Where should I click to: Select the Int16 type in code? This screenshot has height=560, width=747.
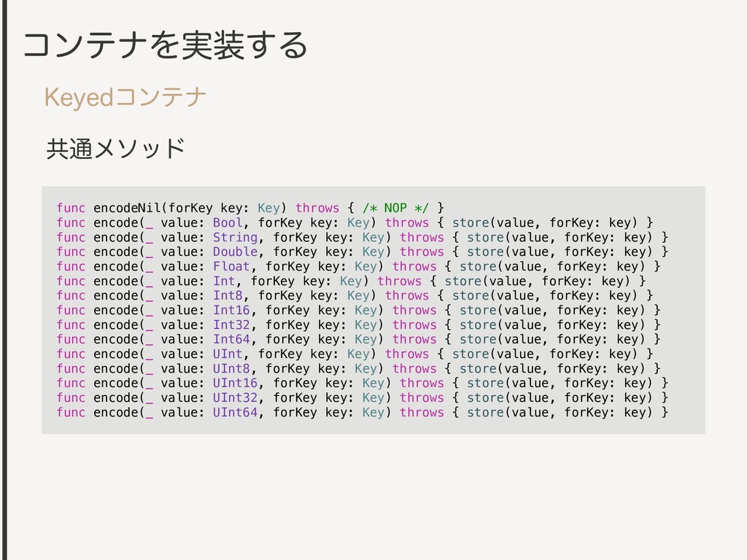click(x=231, y=310)
